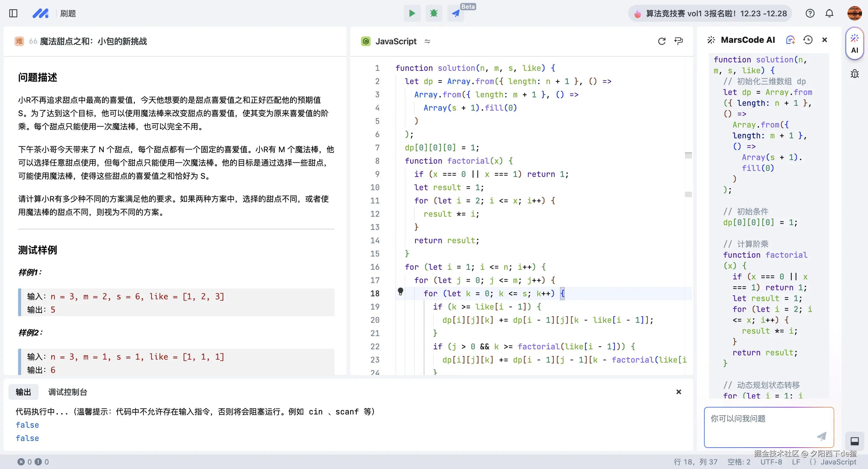This screenshot has width=868, height=469.
Task: Collapse the output panel with the X
Action: (678, 392)
